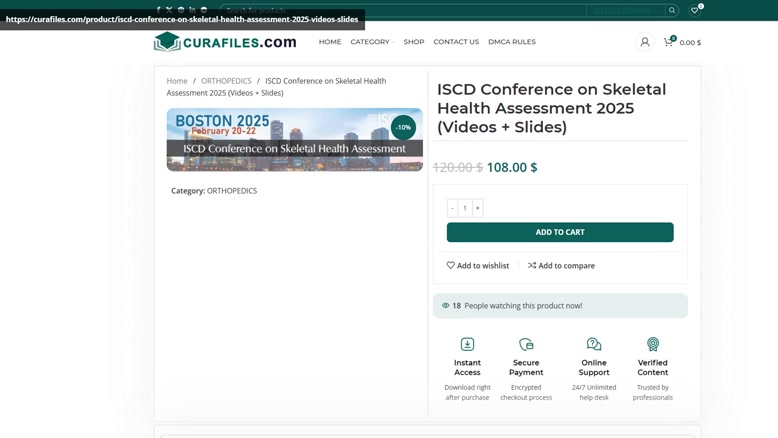Click the Online Support chat icon
The image size is (778, 438).
pyautogui.click(x=594, y=344)
